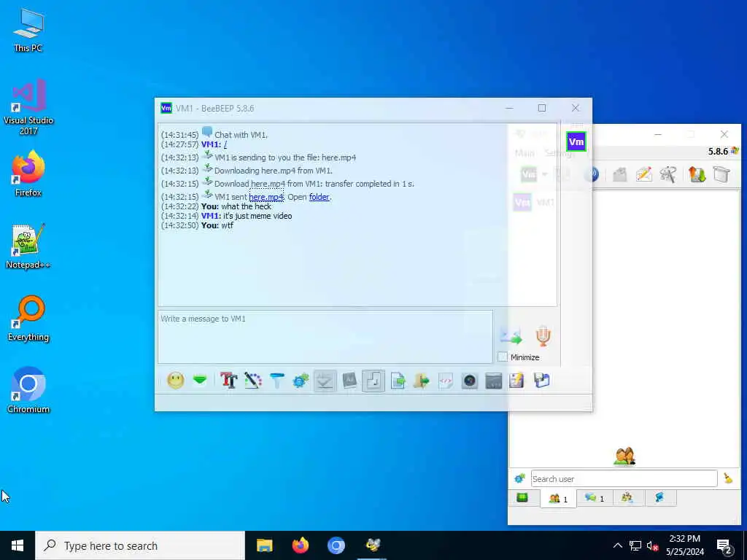Image resolution: width=747 pixels, height=560 pixels.
Task: Click the taskbar 'Type here to search' box
Action: pos(140,545)
